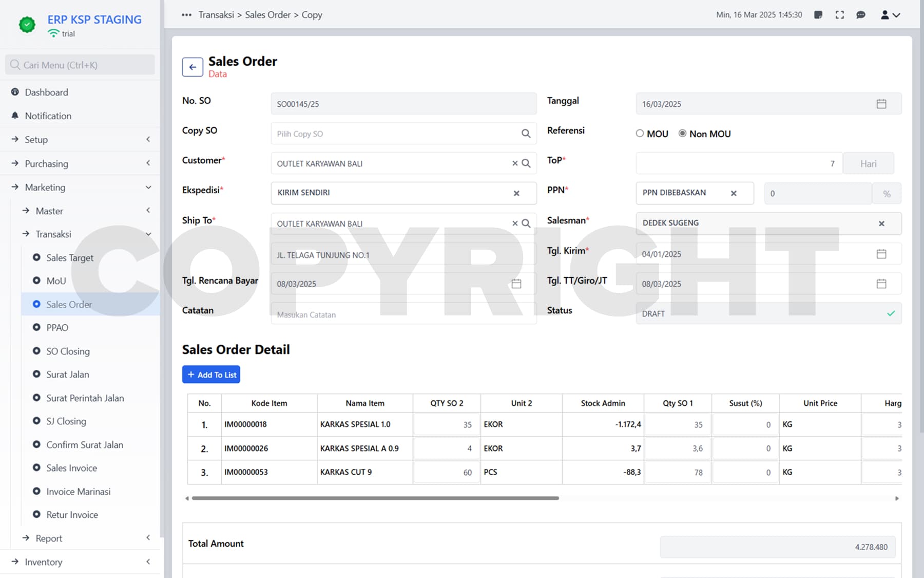924x578 pixels.
Task: Open the Copy SO search magnifier
Action: (x=526, y=134)
